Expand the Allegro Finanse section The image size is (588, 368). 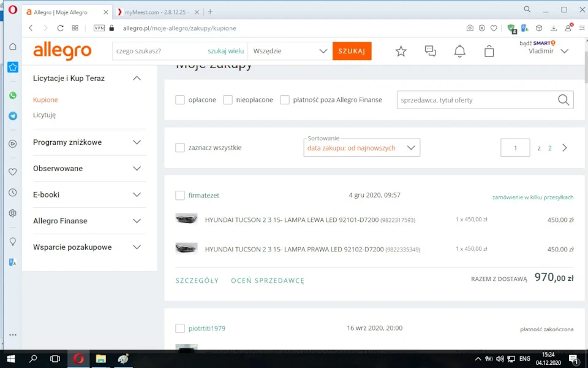tap(137, 221)
